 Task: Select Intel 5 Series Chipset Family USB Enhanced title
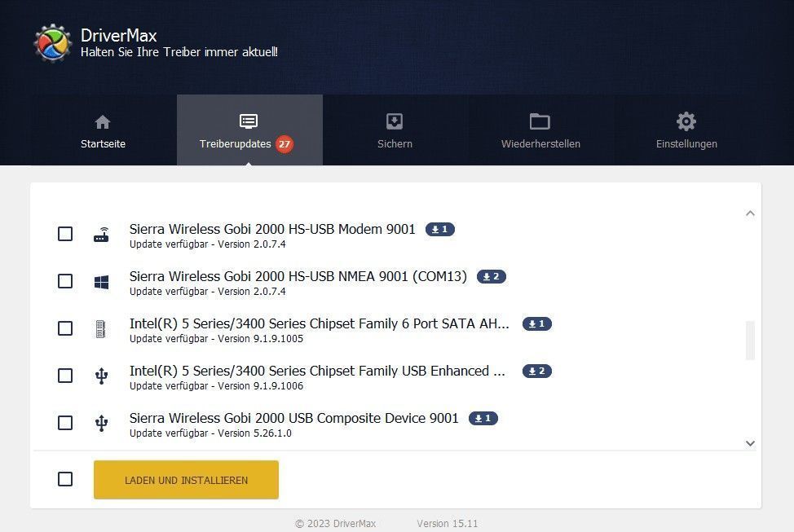tap(317, 371)
